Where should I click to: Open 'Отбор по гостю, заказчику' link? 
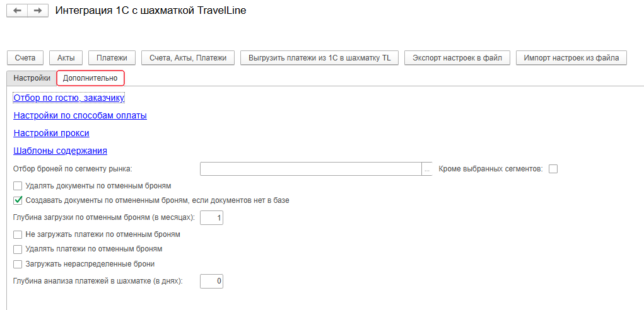69,98
